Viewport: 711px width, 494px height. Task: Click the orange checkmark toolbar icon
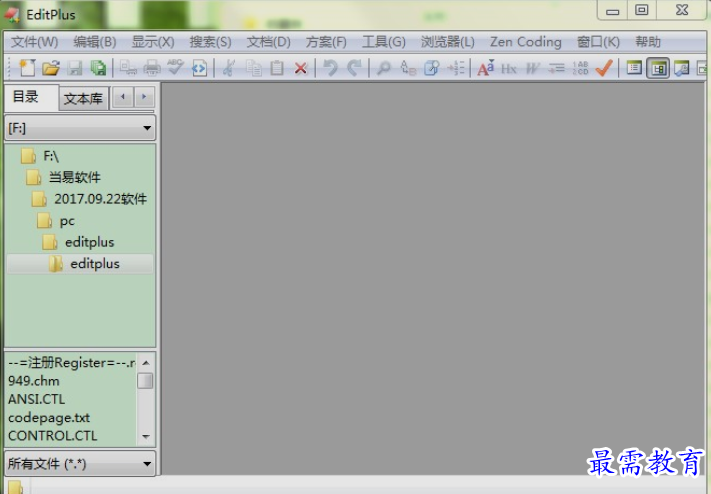604,68
